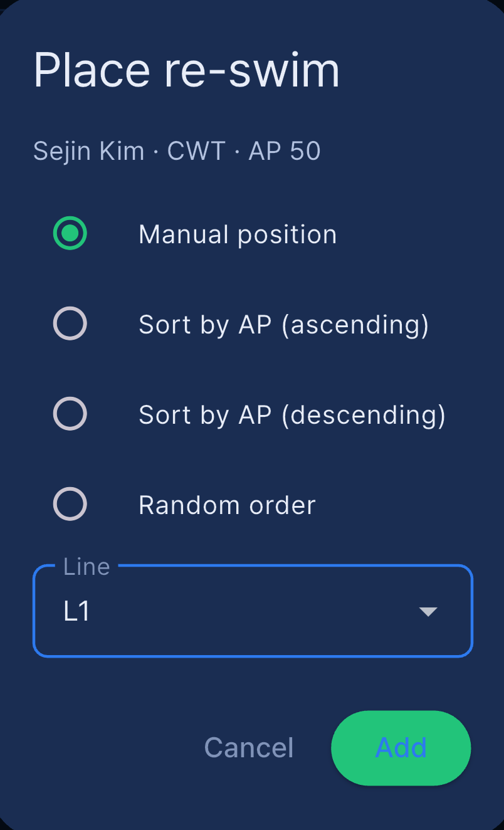
Task: Expand the Line selector using the arrow
Action: pos(428,612)
